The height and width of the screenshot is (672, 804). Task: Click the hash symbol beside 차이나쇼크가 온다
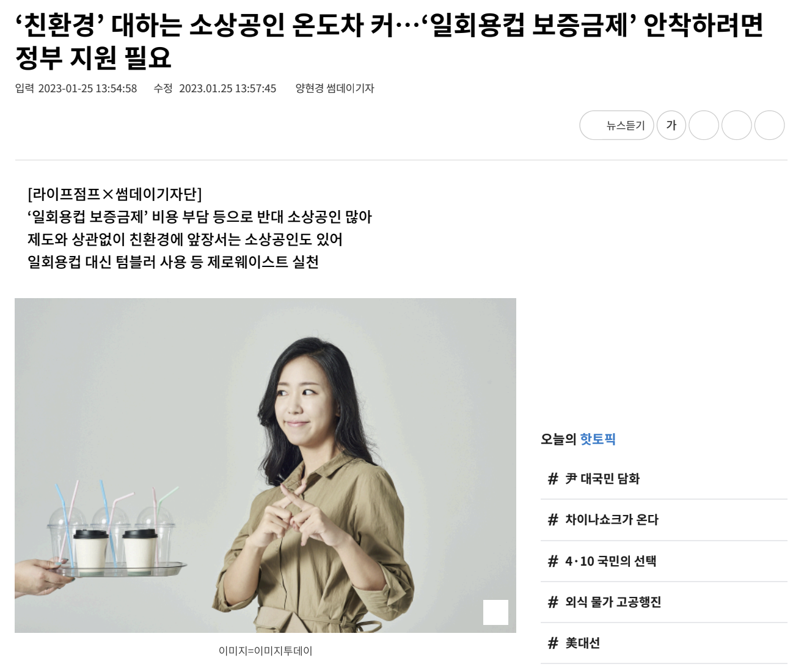tap(553, 520)
